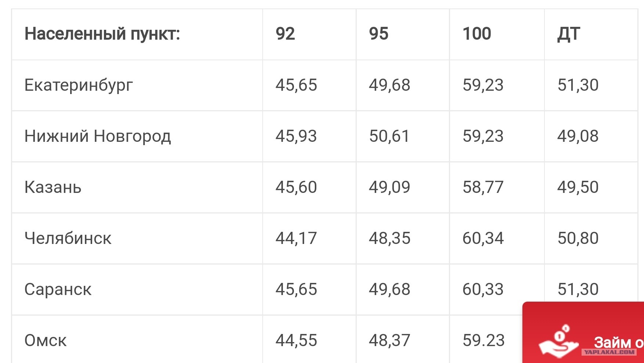Select the 95 fuel column header
The image size is (644, 363).
point(378,34)
